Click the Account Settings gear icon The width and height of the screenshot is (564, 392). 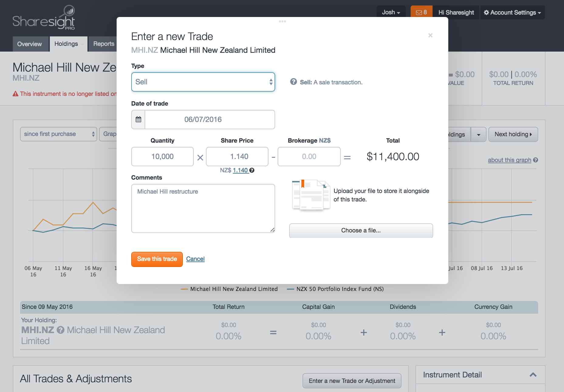[486, 12]
